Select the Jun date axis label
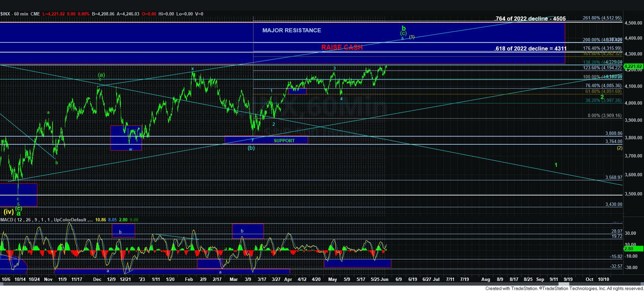 [x=385, y=279]
